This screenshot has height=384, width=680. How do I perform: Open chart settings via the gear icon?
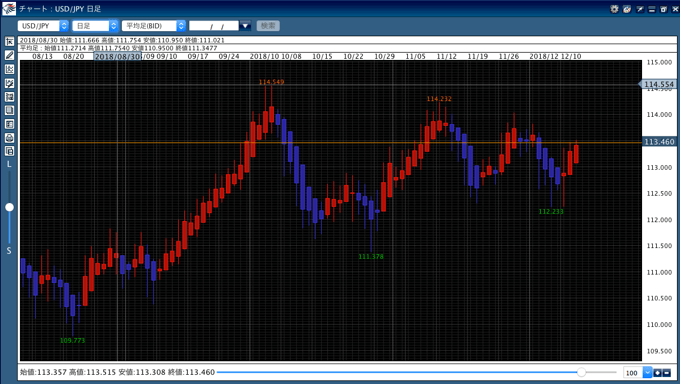[x=614, y=9]
